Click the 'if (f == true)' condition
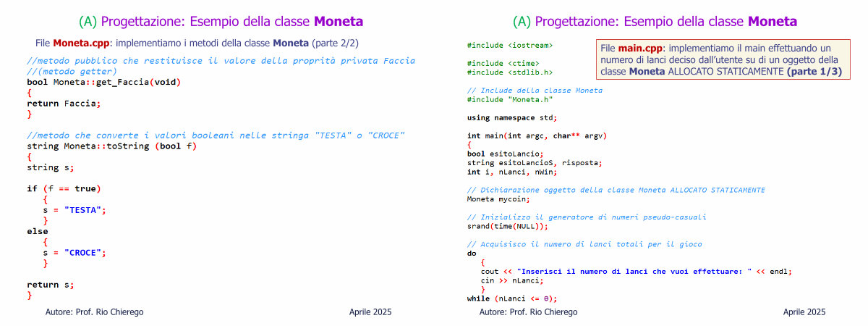868x326 pixels. [64, 188]
